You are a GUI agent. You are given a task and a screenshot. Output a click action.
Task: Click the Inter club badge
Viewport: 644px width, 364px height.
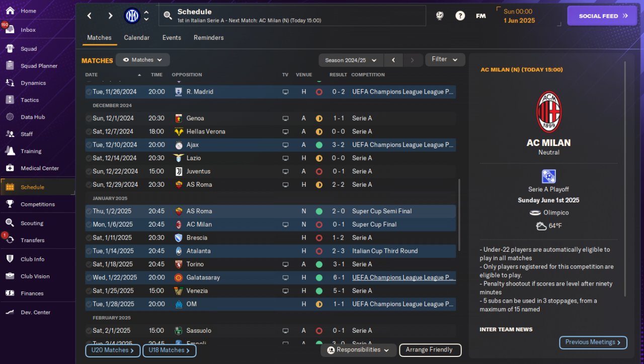(132, 16)
